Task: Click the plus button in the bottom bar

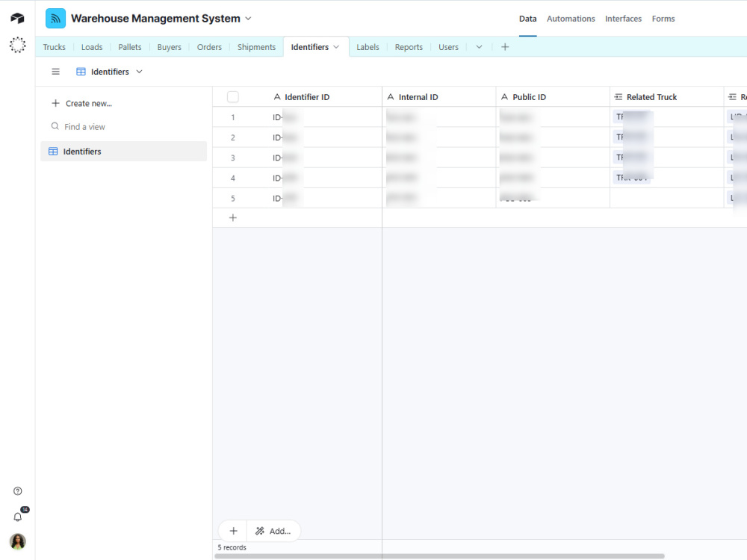Action: (x=233, y=531)
